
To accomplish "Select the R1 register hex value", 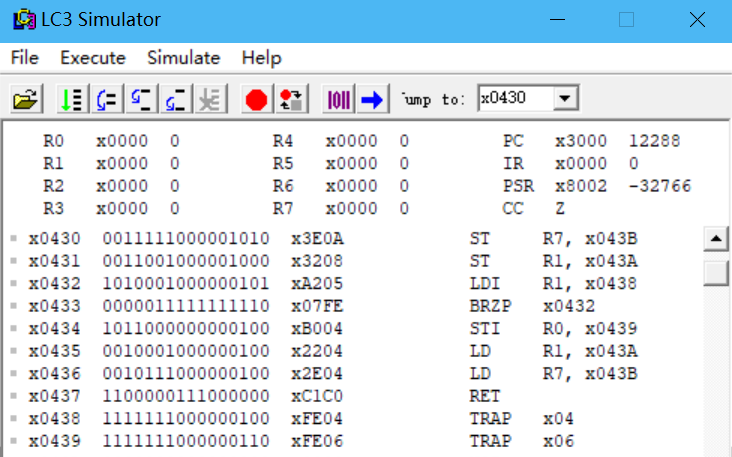I will pyautogui.click(x=122, y=163).
